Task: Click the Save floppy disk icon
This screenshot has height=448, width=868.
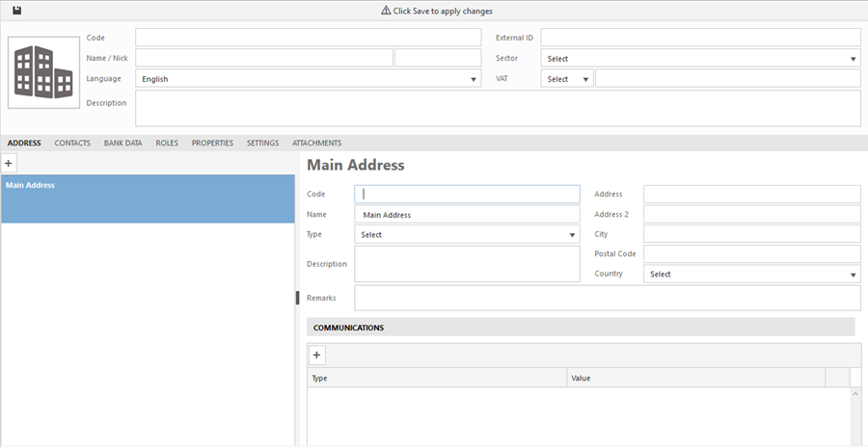Action: click(16, 11)
